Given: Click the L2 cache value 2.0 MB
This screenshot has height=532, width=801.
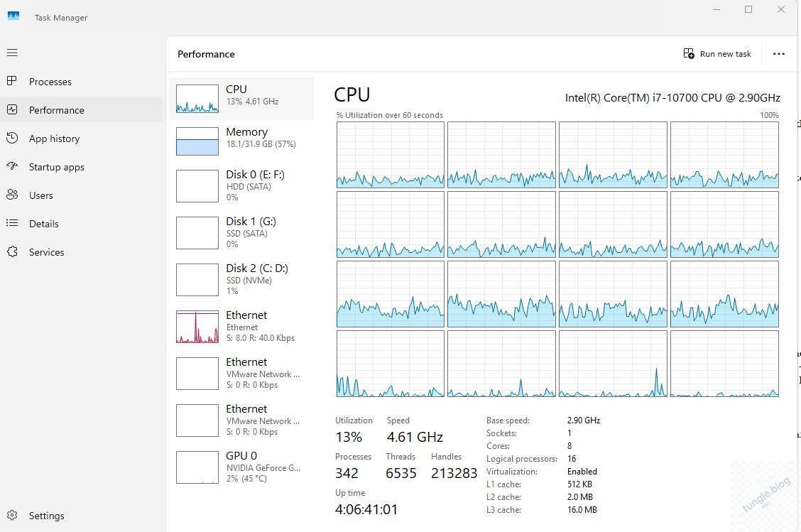Looking at the screenshot, I should coord(580,496).
